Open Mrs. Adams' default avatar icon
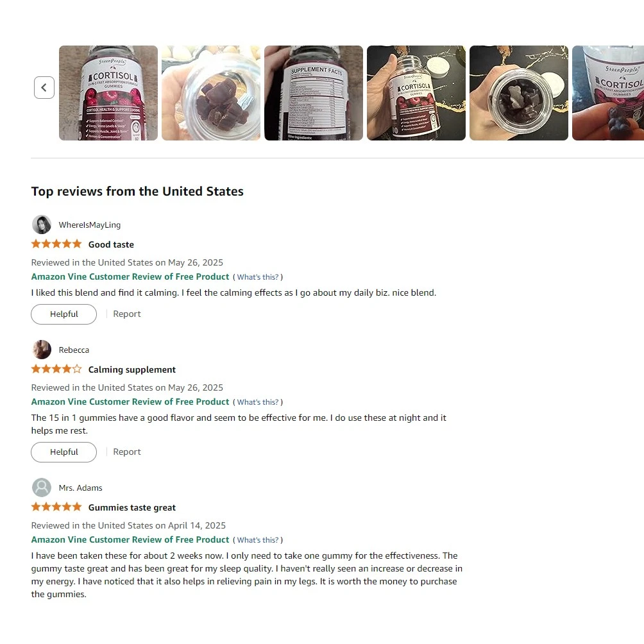Screen dimensions: 644x644 coord(42,487)
